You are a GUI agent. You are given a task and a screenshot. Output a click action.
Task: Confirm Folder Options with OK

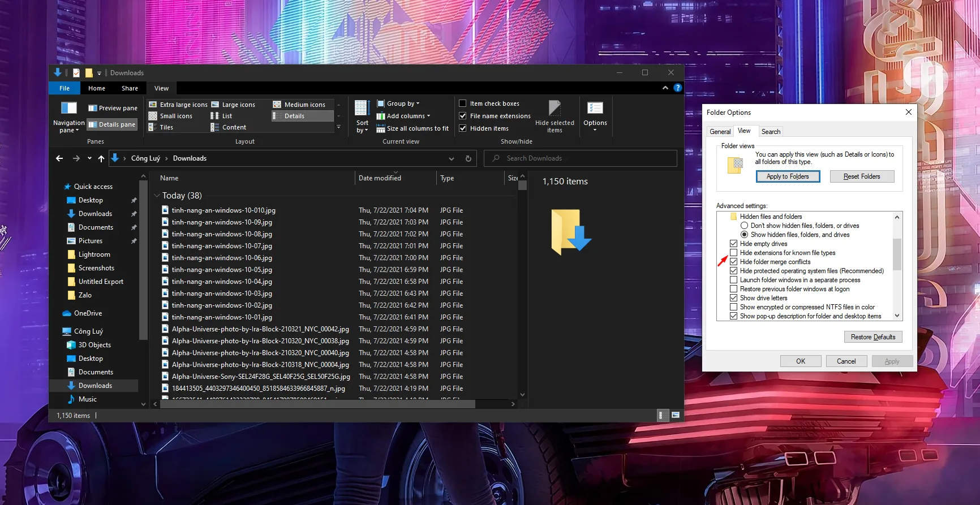(801, 361)
